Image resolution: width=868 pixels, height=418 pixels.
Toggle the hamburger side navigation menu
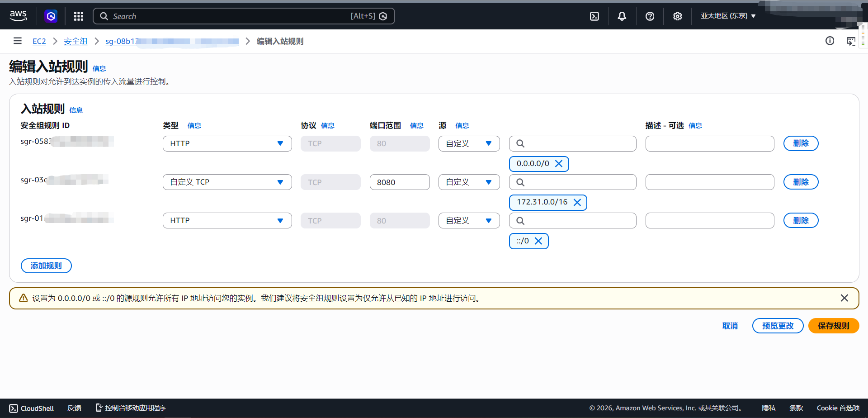pyautogui.click(x=18, y=41)
